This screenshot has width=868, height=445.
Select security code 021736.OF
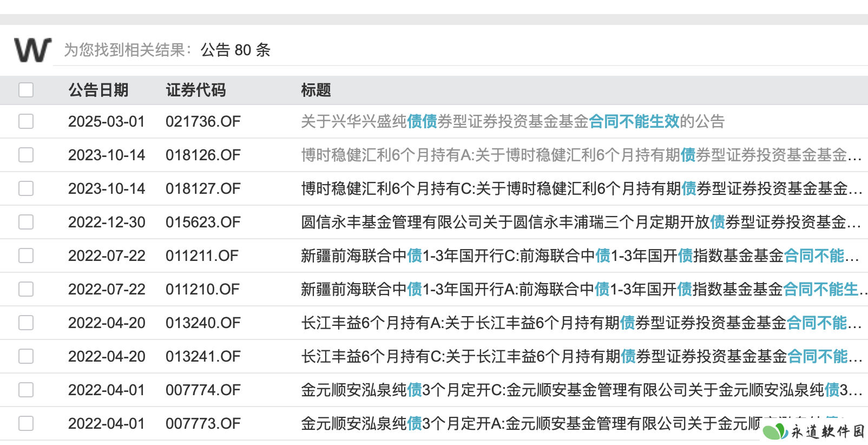[x=203, y=121]
